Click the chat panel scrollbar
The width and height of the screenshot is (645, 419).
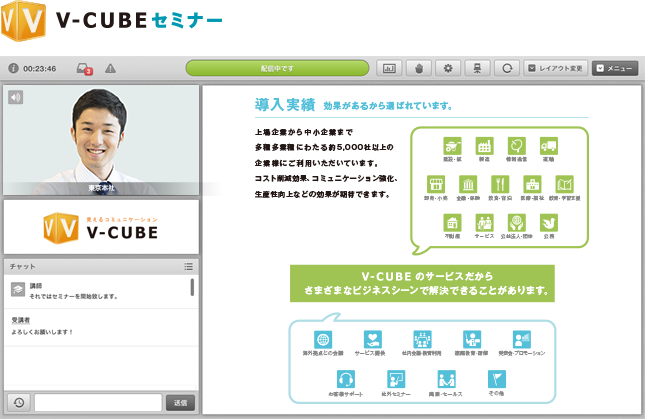192,287
